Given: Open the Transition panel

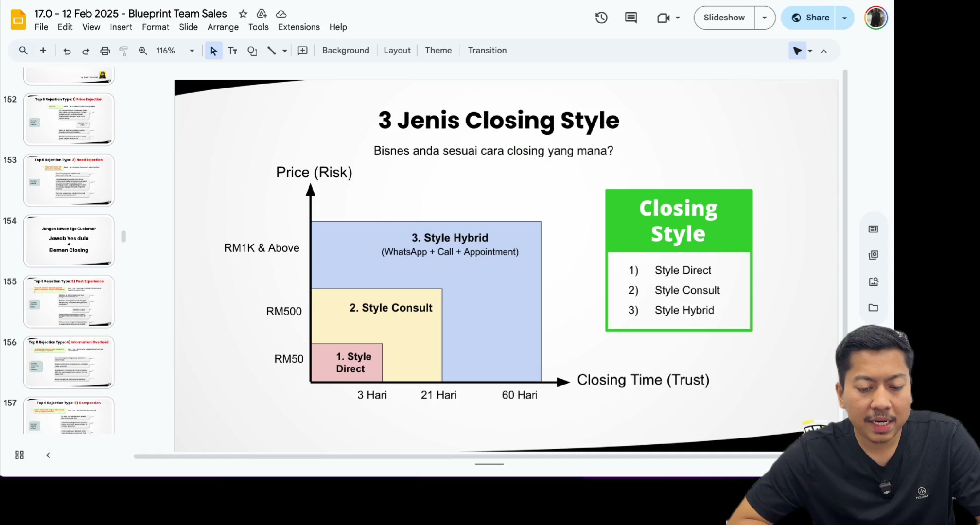Looking at the screenshot, I should point(487,51).
